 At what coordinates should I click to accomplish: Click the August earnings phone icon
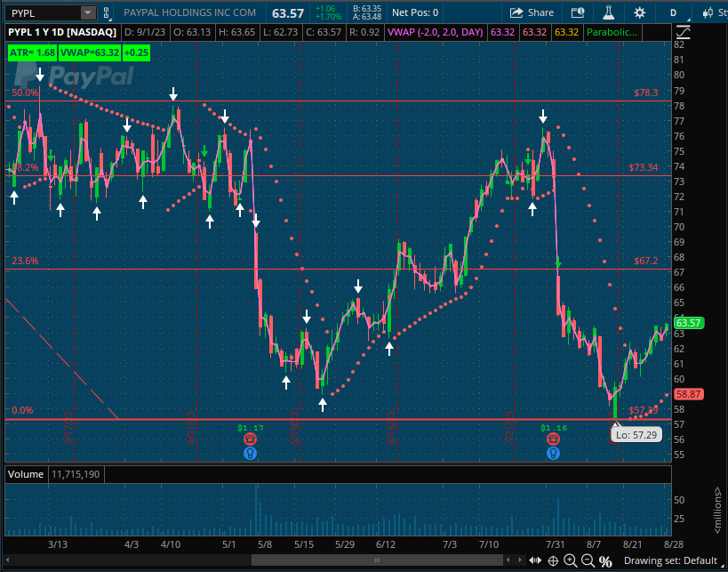[553, 439]
